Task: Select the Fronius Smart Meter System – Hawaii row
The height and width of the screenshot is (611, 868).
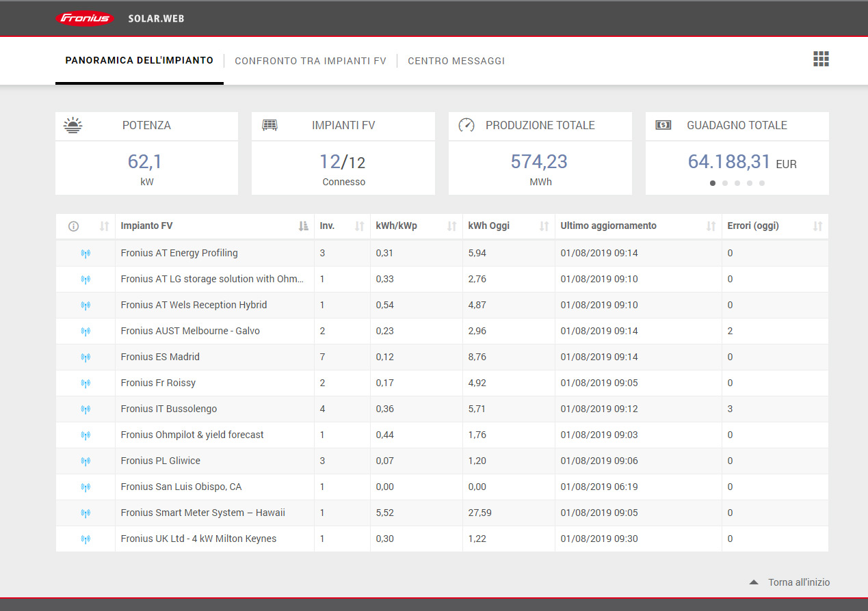Action: point(202,513)
